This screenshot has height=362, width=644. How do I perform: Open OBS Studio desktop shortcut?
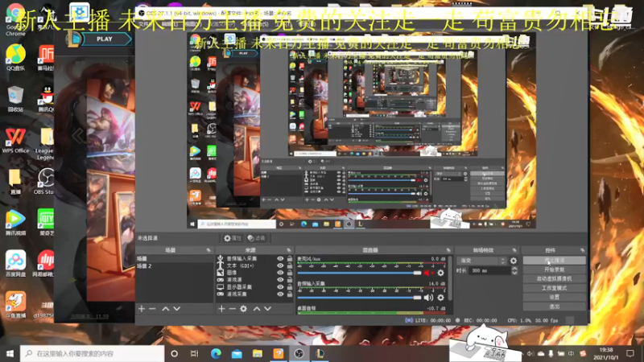(44, 182)
